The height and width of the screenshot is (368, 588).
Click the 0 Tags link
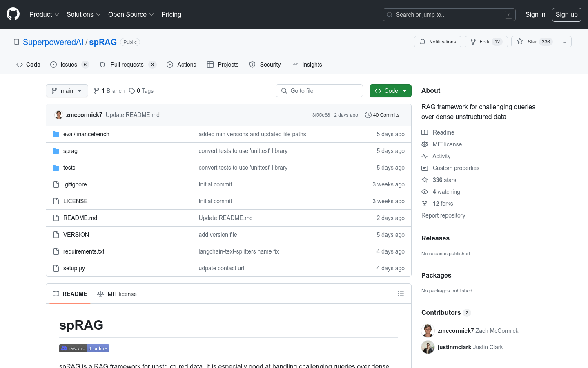pyautogui.click(x=141, y=91)
